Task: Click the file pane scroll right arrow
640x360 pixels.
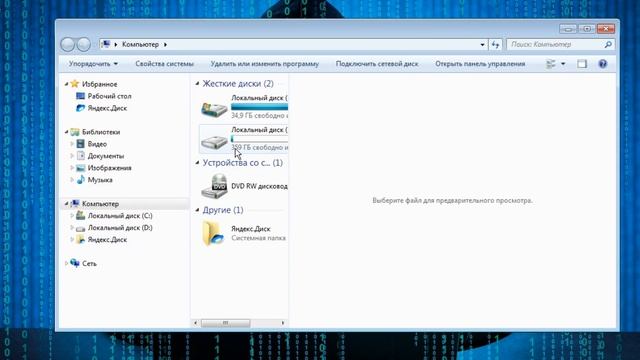Action: [x=283, y=323]
